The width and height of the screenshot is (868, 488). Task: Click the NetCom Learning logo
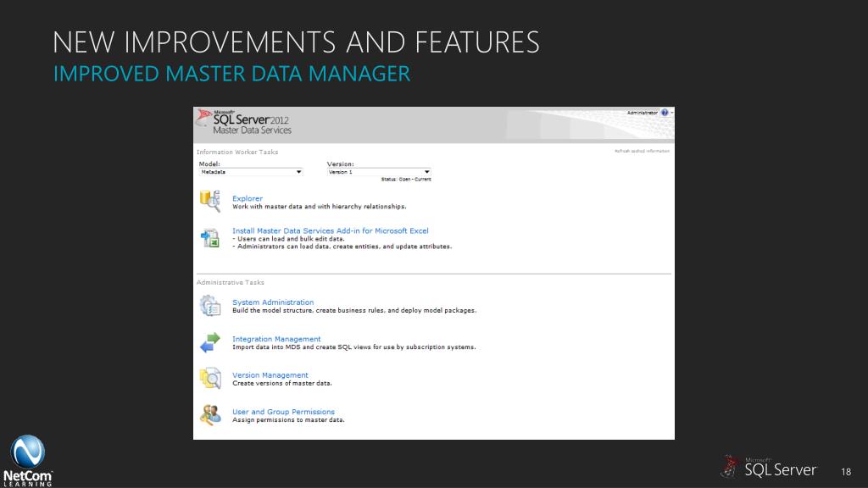(28, 460)
